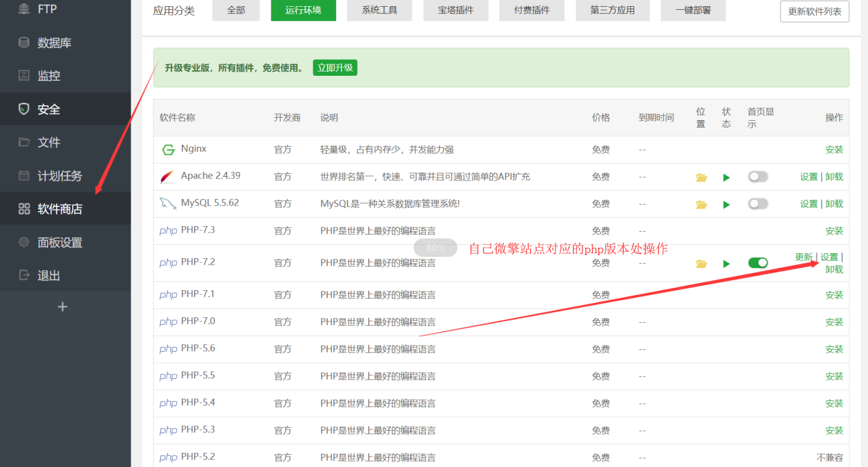The height and width of the screenshot is (467, 868).
Task: Click the panel settings (面板设置) gear icon
Action: (24, 242)
